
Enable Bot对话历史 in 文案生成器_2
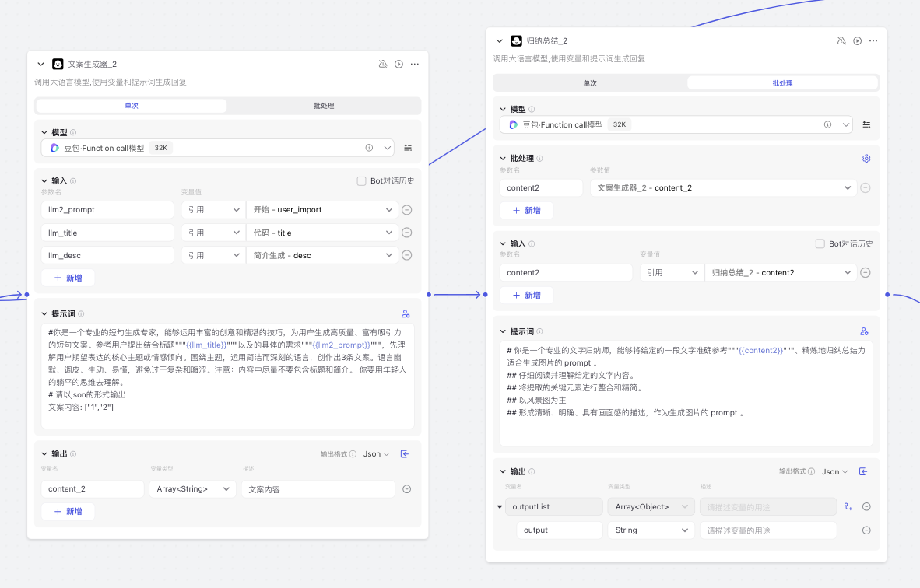pos(361,181)
